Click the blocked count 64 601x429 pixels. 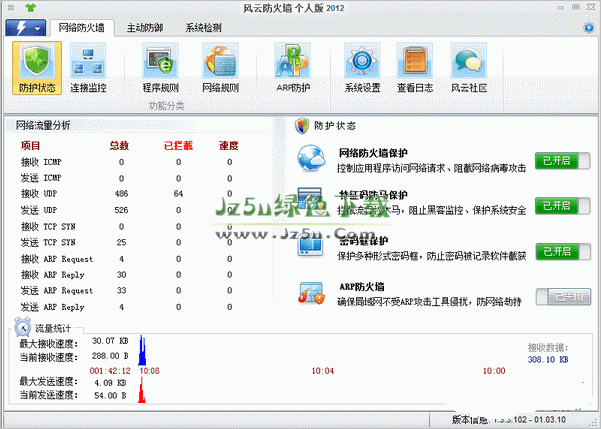click(178, 194)
